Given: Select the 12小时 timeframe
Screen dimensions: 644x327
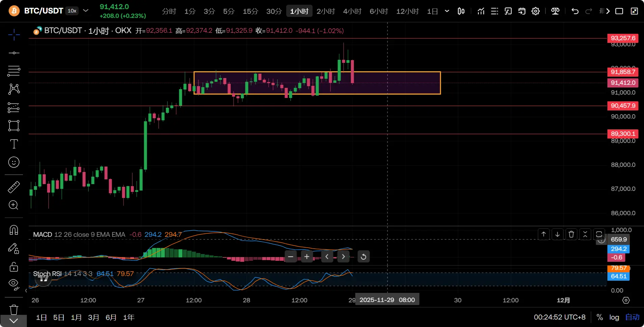Looking at the screenshot, I should (407, 11).
